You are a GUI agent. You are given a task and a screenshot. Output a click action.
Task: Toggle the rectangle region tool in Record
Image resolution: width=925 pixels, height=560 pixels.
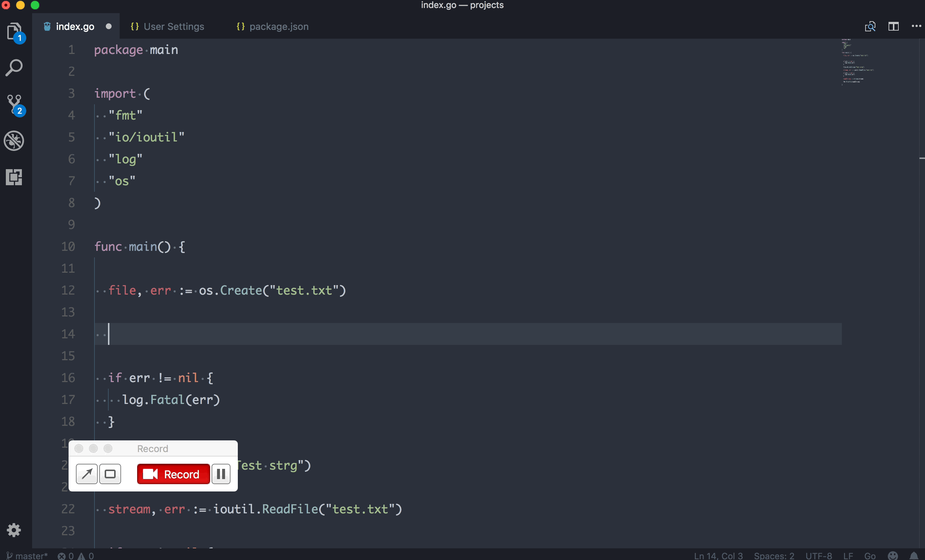coord(110,474)
